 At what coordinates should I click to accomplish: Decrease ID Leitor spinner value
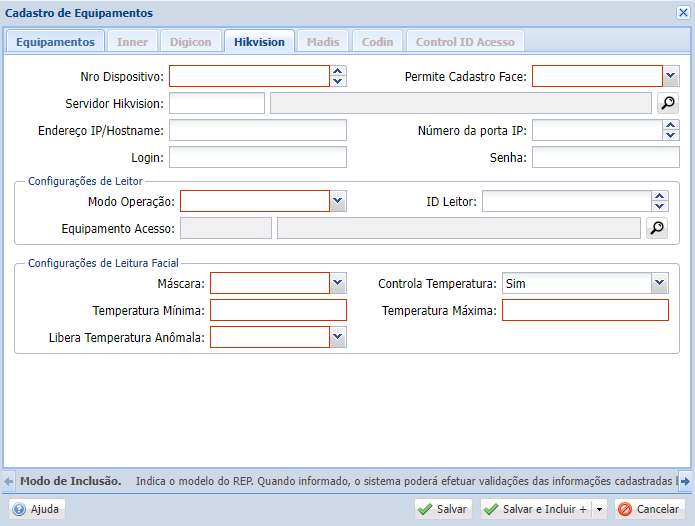point(660,206)
